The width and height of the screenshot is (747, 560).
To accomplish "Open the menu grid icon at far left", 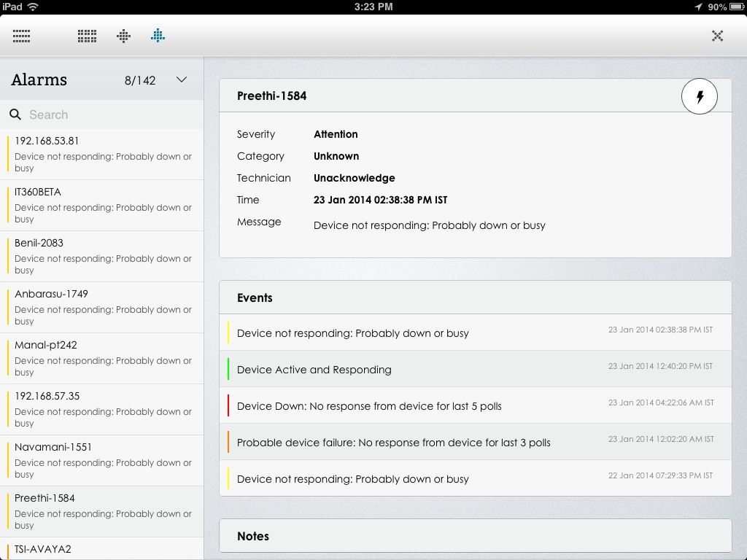I will click(x=21, y=36).
